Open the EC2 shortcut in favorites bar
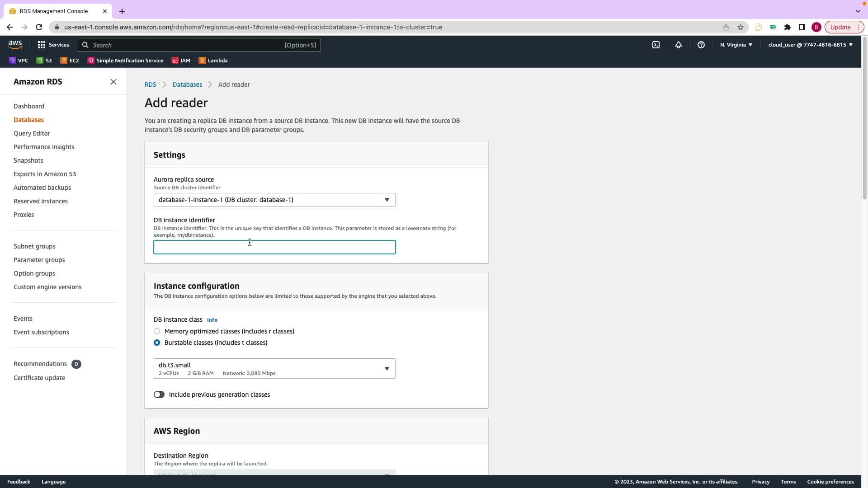The height and width of the screenshot is (488, 868). (x=70, y=61)
